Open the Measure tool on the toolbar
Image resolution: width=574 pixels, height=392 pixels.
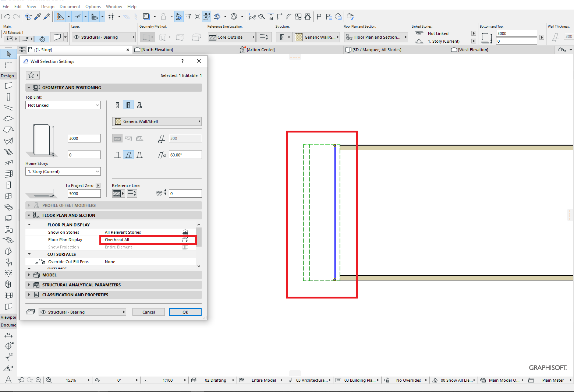coord(188,16)
